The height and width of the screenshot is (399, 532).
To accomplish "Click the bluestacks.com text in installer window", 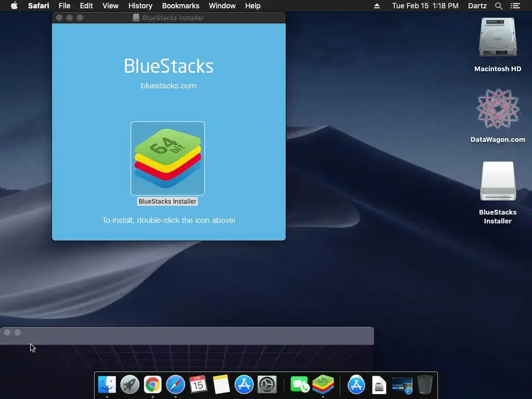I will pos(168,86).
